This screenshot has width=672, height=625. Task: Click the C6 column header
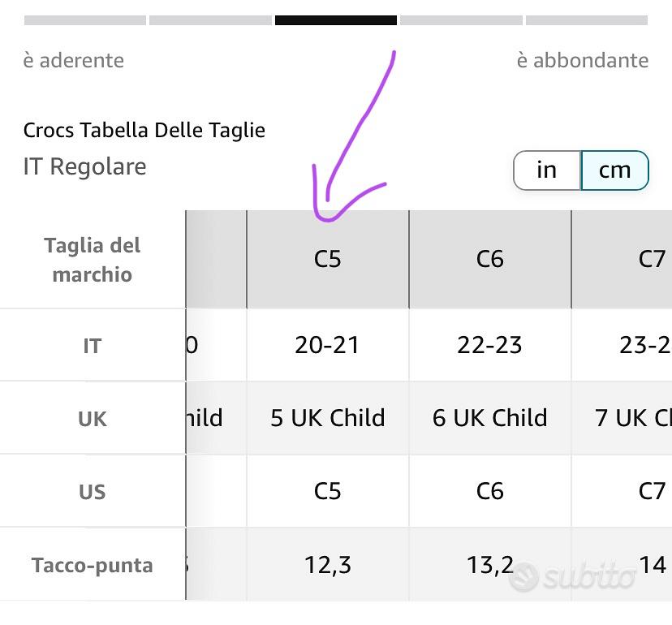point(490,259)
